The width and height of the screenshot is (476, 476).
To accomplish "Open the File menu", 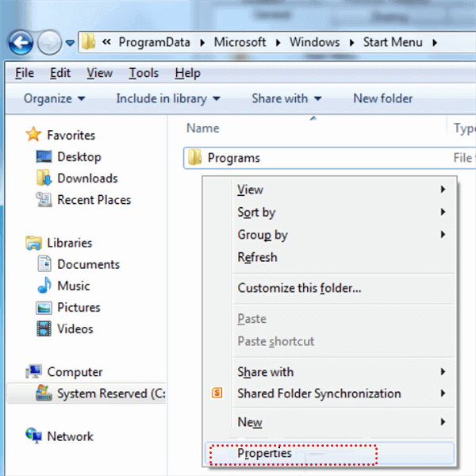I will [25, 73].
